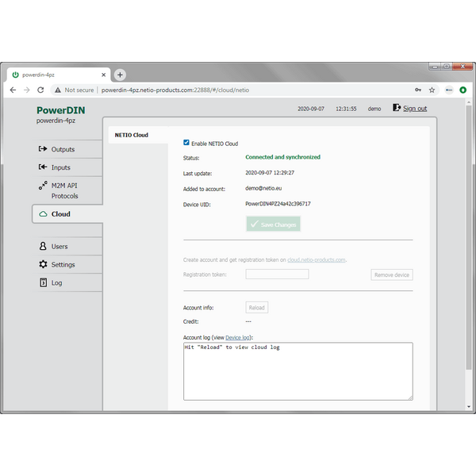This screenshot has height=476, width=476.
Task: Open the Inputs section in sidebar
Action: [x=61, y=167]
